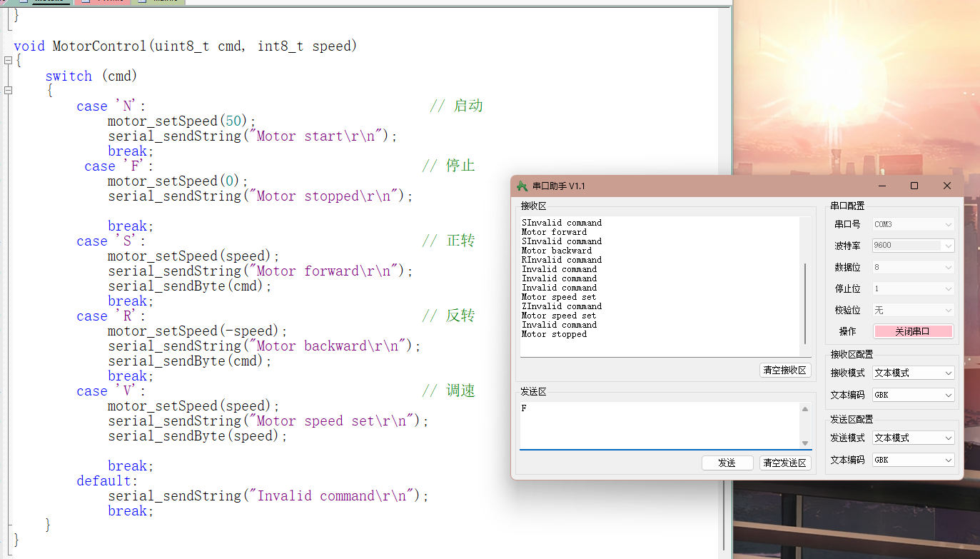Click the 波特率 label

tap(847, 246)
